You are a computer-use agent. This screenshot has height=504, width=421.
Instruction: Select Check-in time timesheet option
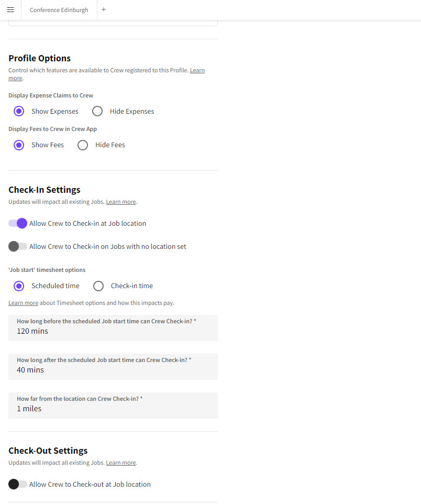[x=98, y=286]
